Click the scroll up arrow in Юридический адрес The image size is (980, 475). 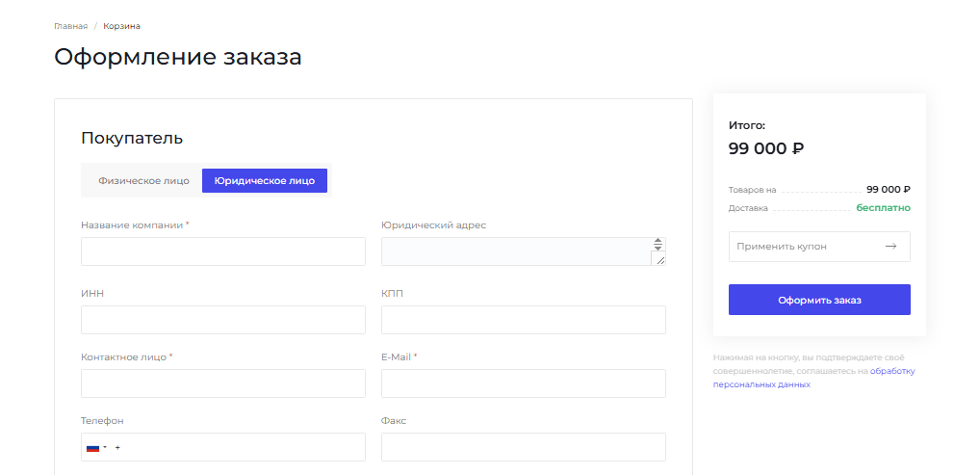(658, 241)
